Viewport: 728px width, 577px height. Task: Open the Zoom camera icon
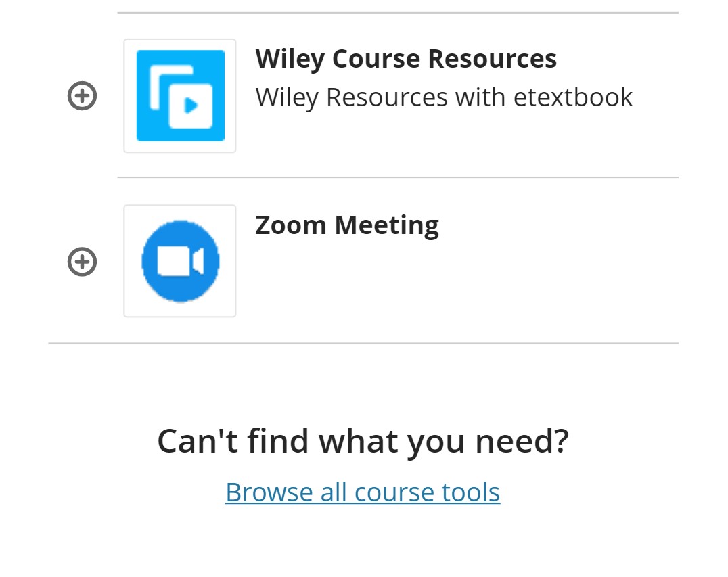click(x=180, y=261)
